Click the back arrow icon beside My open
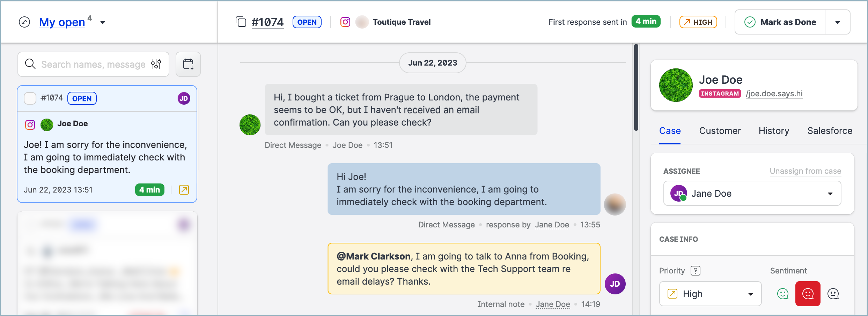This screenshot has height=316, width=868. click(24, 22)
